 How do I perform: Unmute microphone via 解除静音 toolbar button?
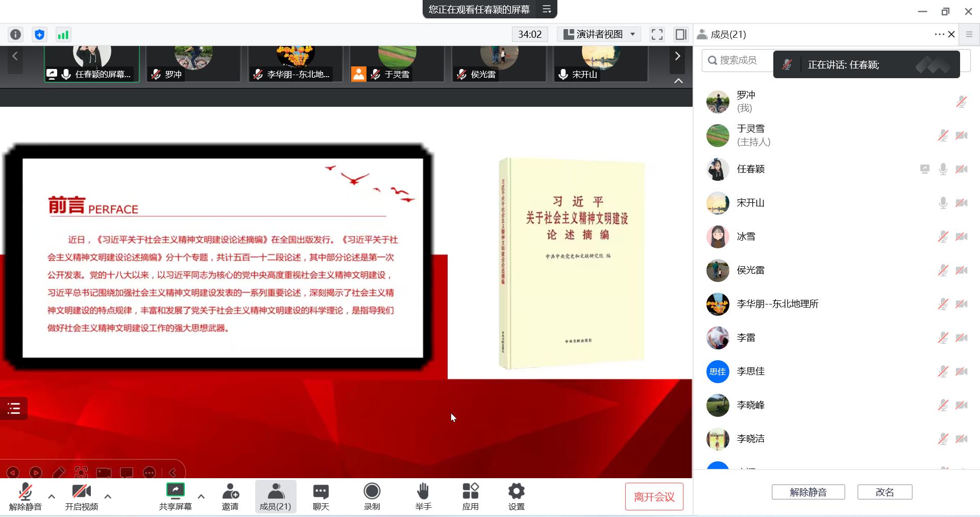coord(25,497)
